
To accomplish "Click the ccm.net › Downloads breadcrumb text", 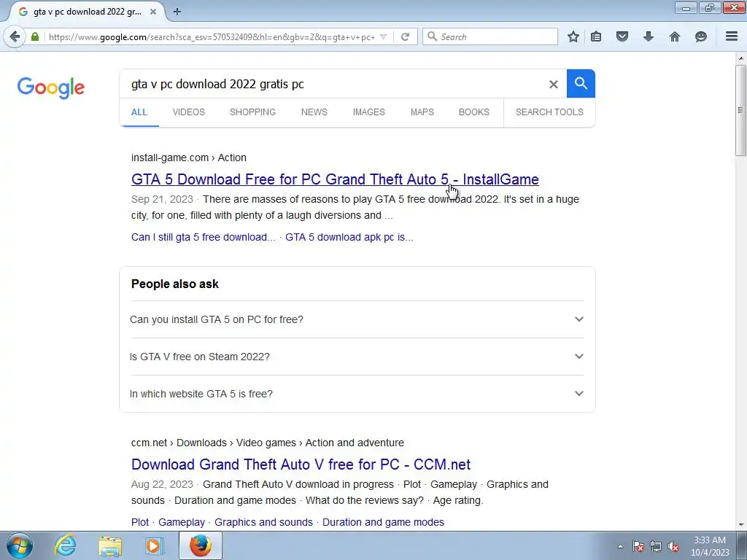I will point(179,443).
